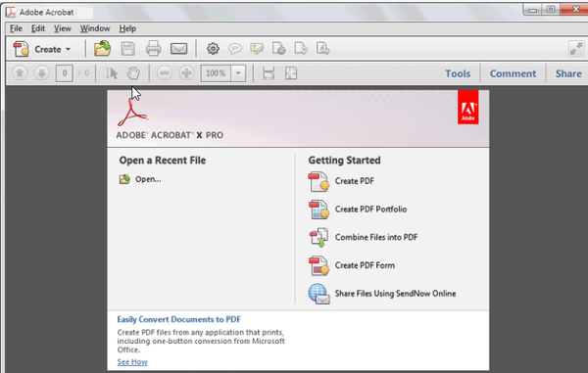Click the Print icon in toolbar
The width and height of the screenshot is (588, 373).
(x=154, y=49)
